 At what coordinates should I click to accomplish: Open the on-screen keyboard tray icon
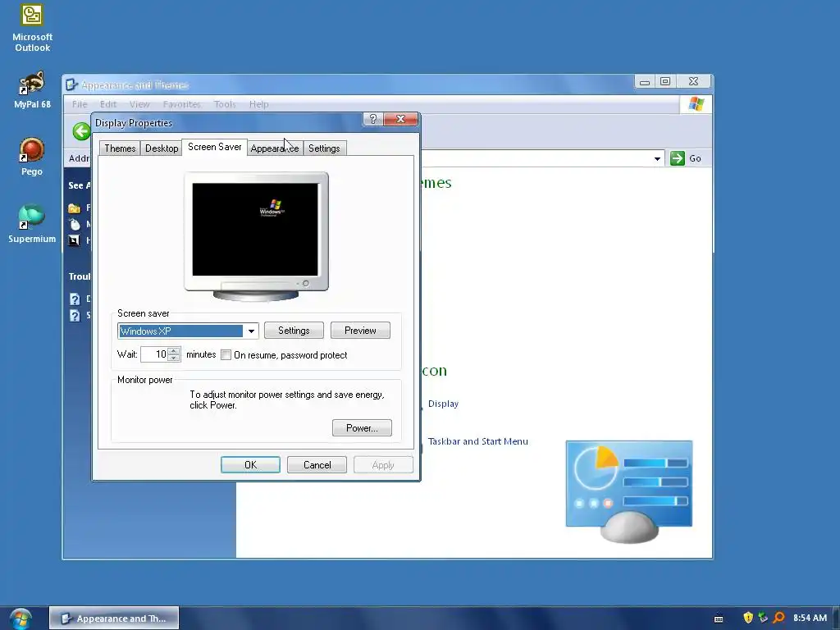[719, 619]
